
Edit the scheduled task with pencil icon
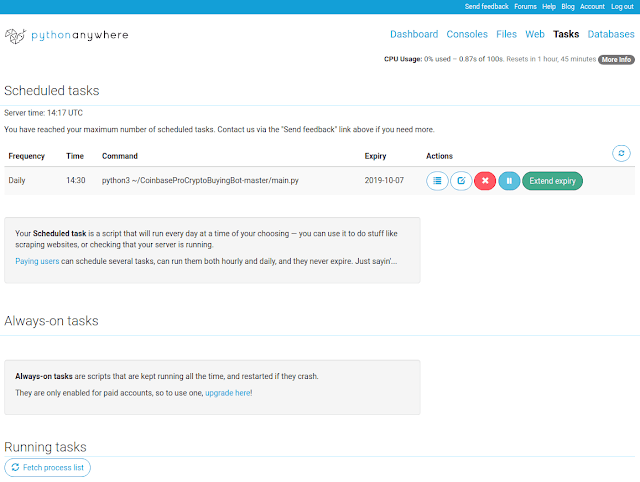(x=461, y=181)
